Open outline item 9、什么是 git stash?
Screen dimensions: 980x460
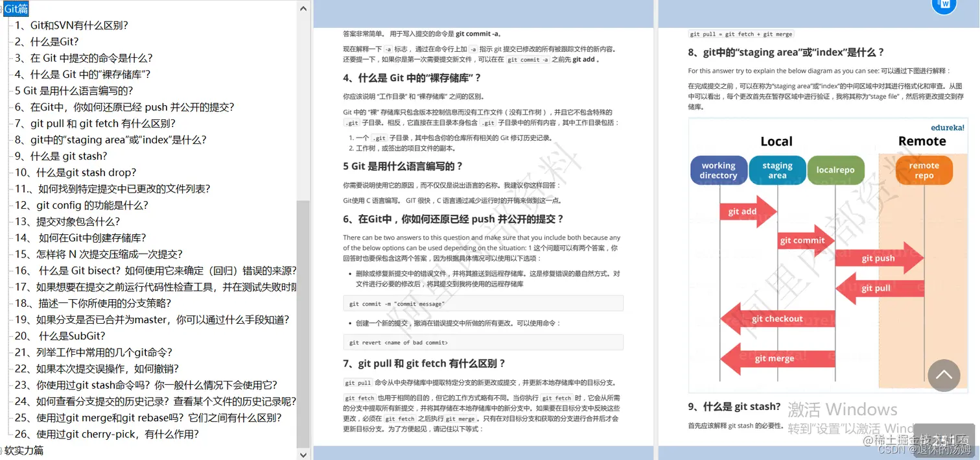click(61, 156)
